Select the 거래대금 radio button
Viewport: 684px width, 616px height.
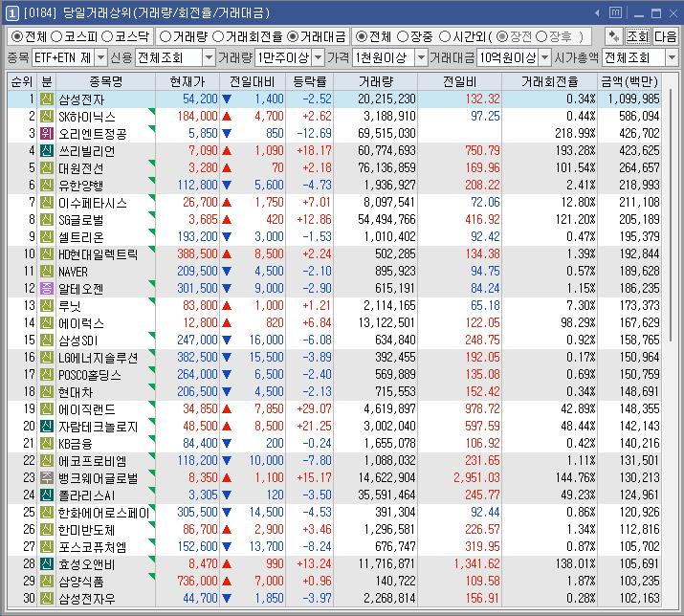tap(293, 36)
